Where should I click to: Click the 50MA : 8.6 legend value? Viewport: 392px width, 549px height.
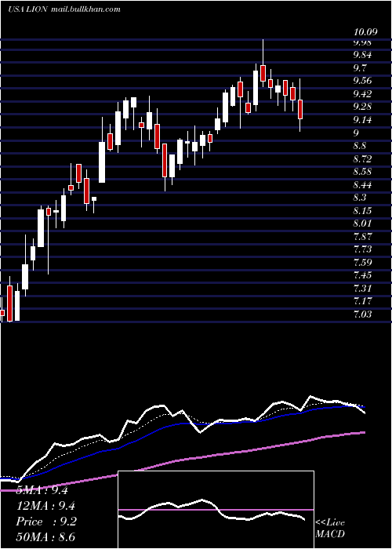click(x=45, y=537)
